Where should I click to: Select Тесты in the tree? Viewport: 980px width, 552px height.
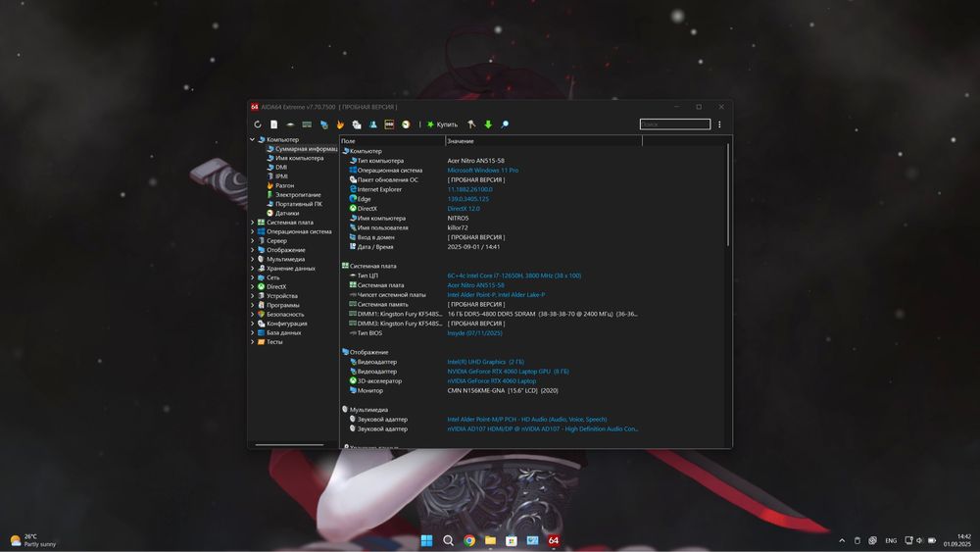[270, 341]
